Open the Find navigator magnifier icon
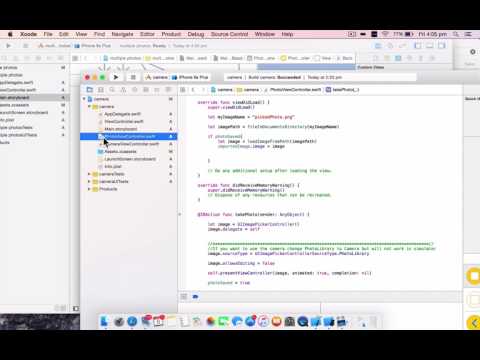This screenshot has width=480, height=360. 112,90
